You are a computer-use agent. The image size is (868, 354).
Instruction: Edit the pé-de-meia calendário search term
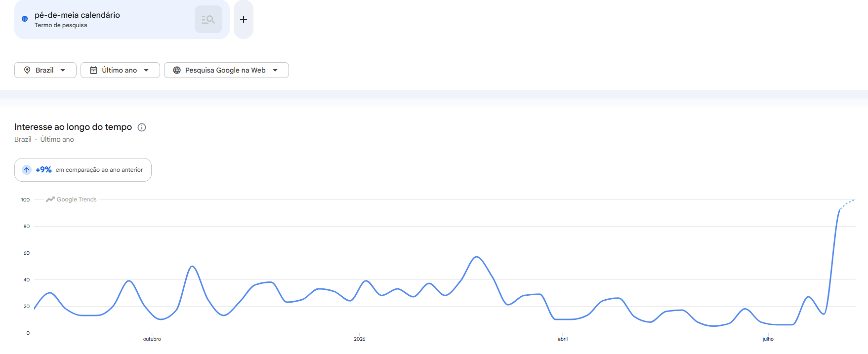[77, 15]
